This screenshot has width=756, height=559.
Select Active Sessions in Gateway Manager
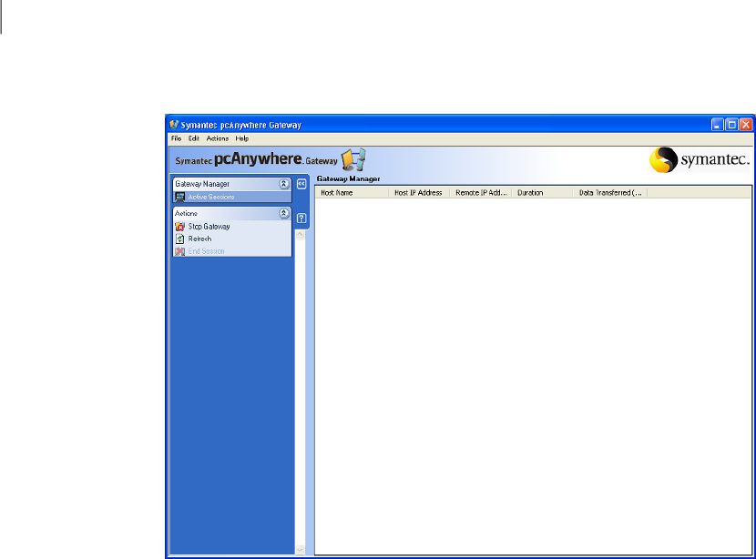[232, 197]
